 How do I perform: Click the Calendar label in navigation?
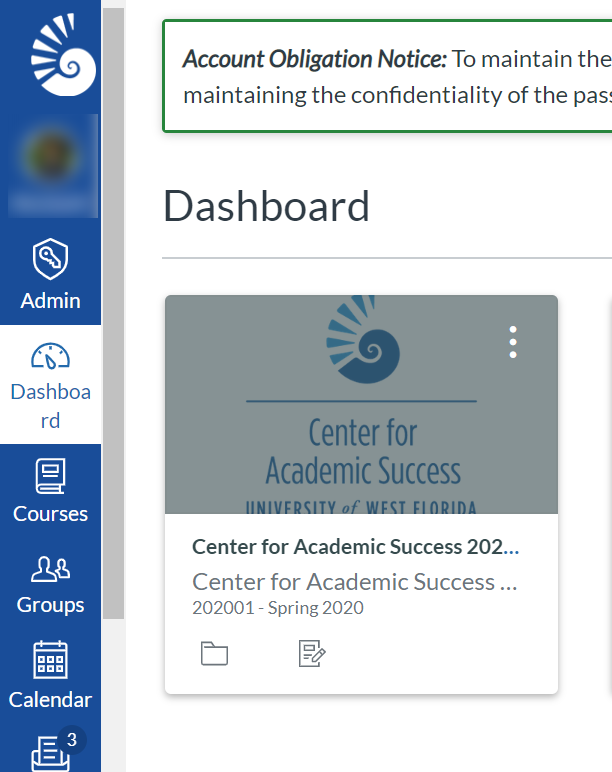point(50,700)
